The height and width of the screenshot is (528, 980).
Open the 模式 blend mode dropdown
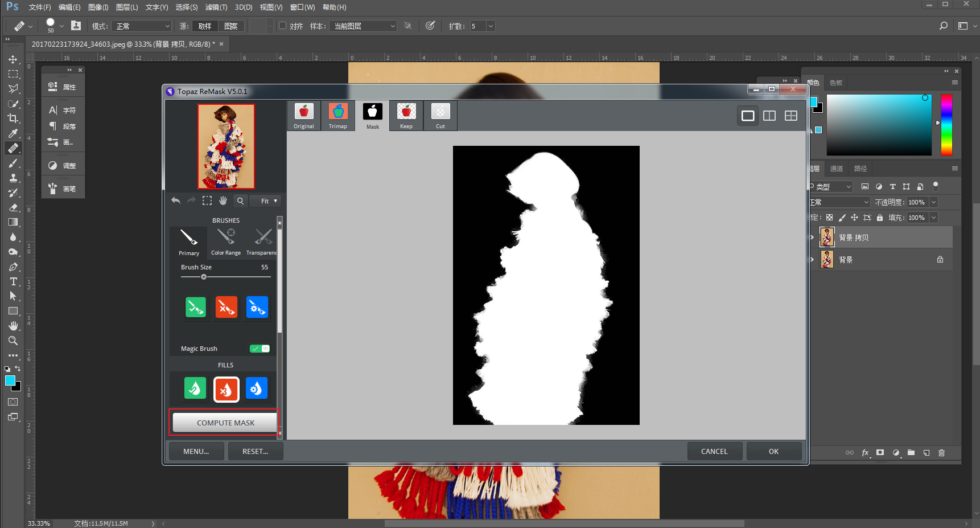[x=141, y=26]
